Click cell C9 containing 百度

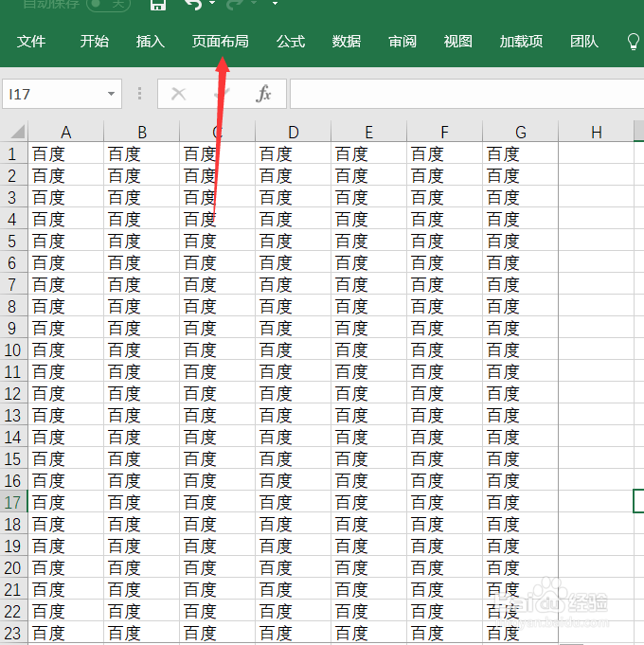(217, 329)
